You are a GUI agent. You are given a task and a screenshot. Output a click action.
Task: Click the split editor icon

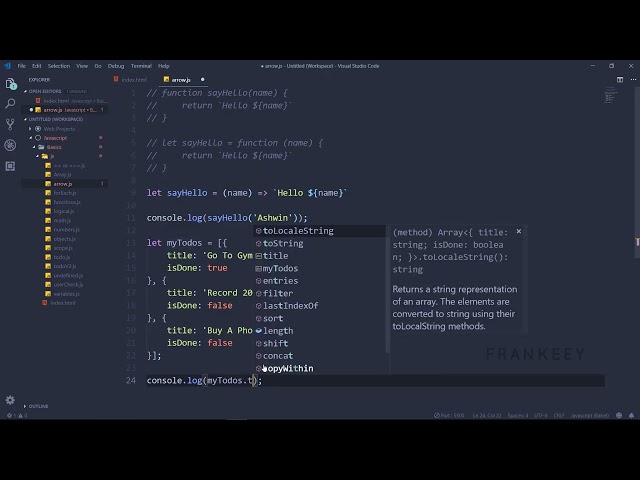(620, 80)
